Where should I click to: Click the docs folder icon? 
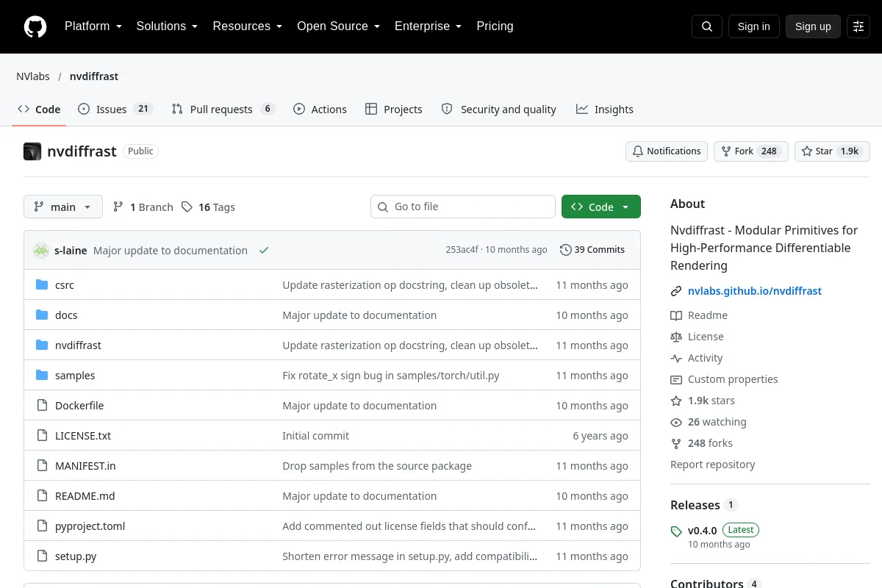(42, 315)
